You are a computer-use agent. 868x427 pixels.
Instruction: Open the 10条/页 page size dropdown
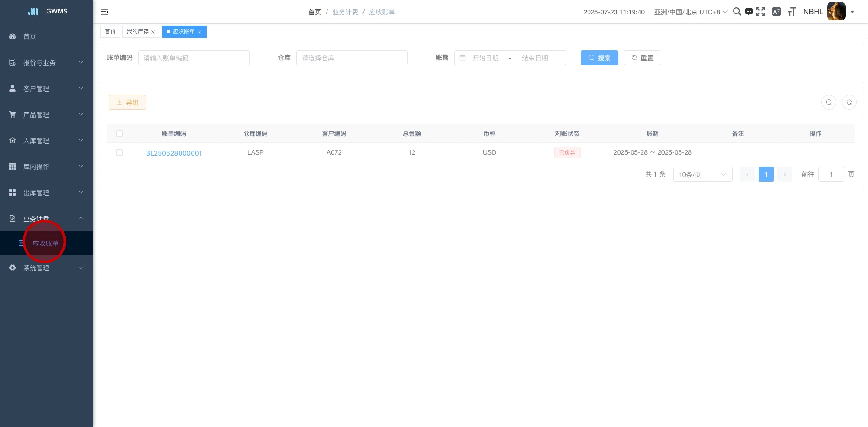pyautogui.click(x=702, y=175)
